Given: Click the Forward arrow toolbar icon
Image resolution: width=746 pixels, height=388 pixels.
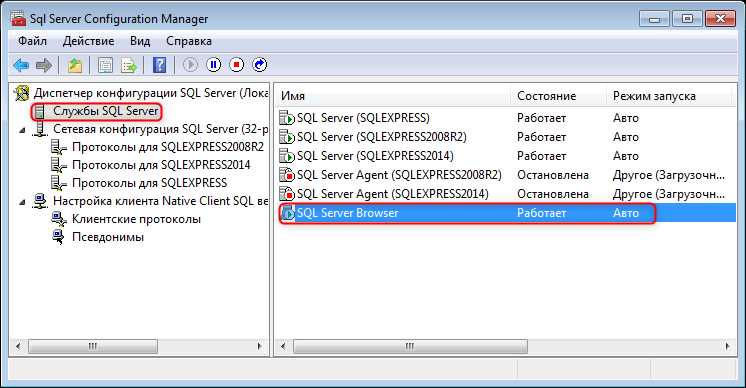Looking at the screenshot, I should 44,65.
